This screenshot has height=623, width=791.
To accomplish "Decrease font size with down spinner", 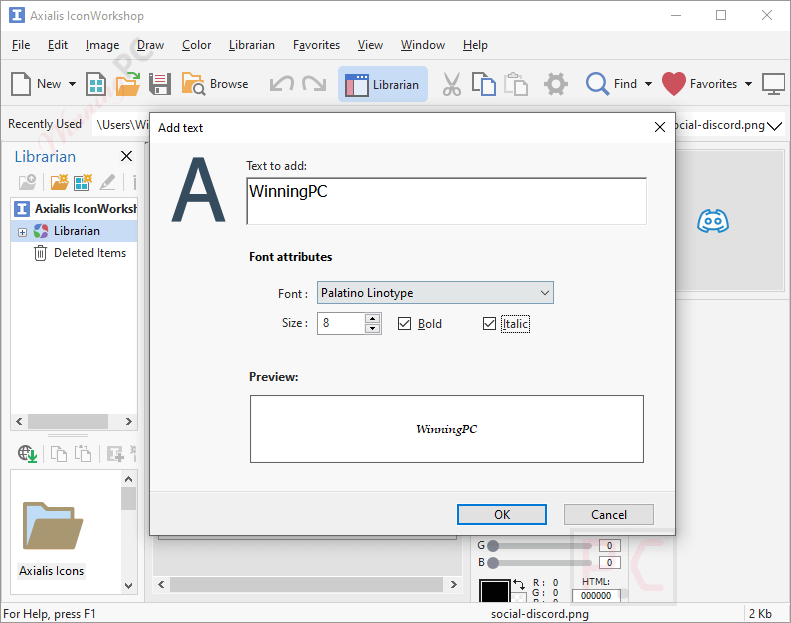I will click(372, 328).
